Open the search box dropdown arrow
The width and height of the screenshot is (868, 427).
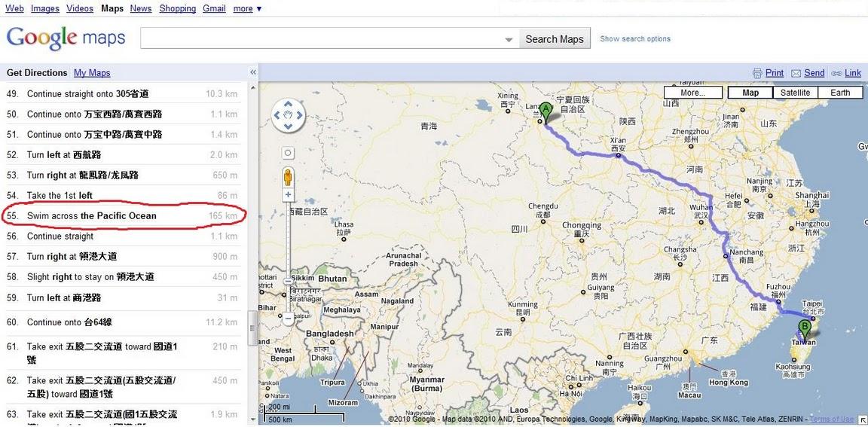click(x=509, y=40)
